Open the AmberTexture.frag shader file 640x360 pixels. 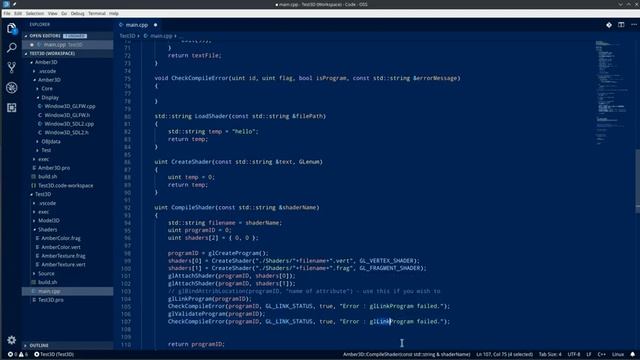[63, 256]
